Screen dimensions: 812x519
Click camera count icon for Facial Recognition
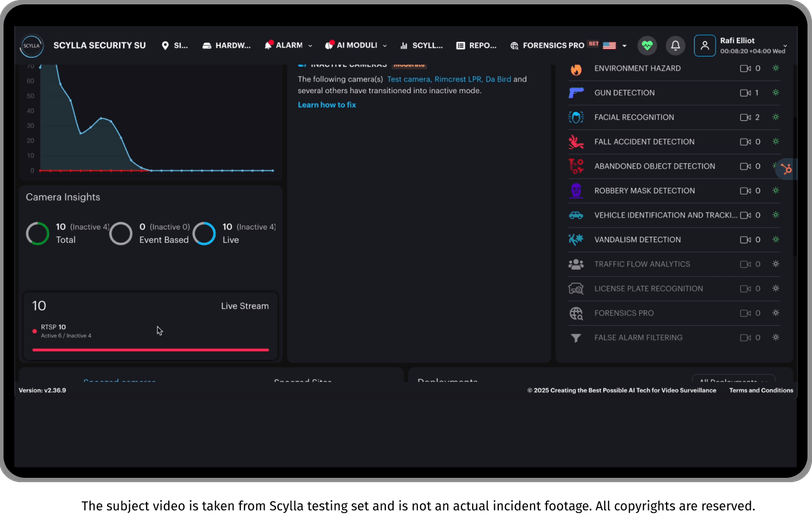(x=745, y=117)
